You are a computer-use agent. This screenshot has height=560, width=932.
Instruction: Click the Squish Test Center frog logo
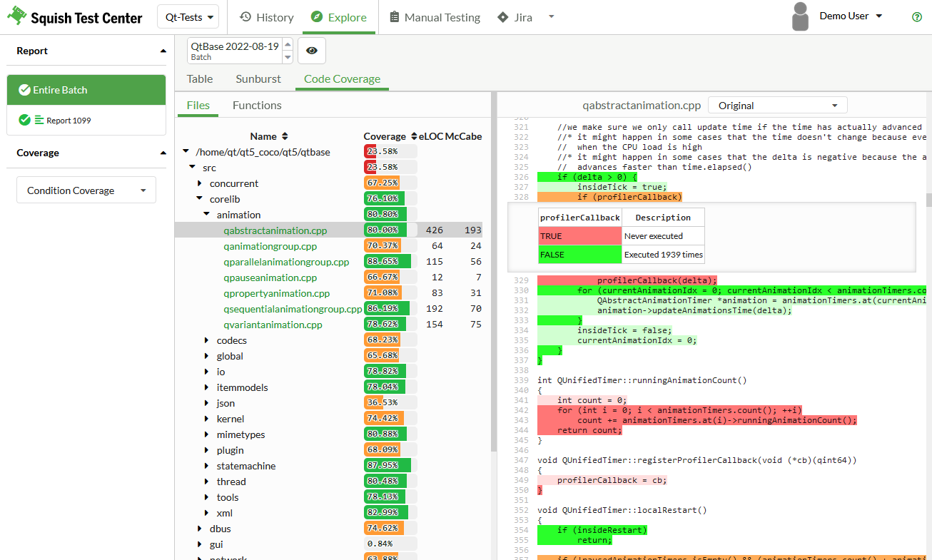17,17
